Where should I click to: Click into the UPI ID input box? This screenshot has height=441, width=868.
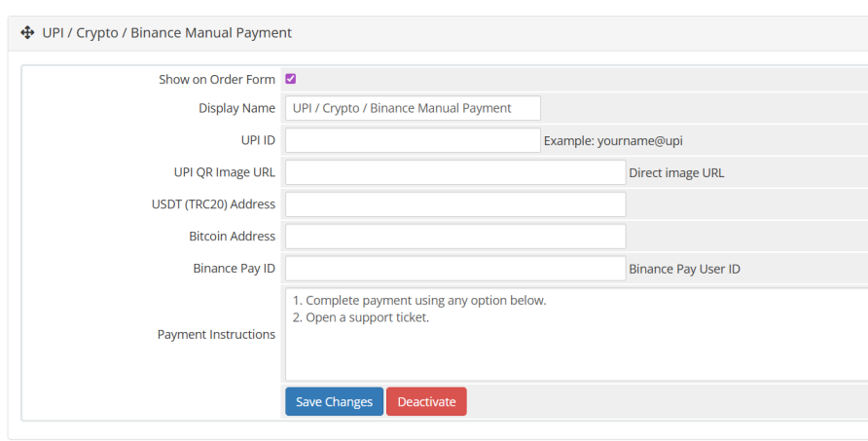[413, 140]
